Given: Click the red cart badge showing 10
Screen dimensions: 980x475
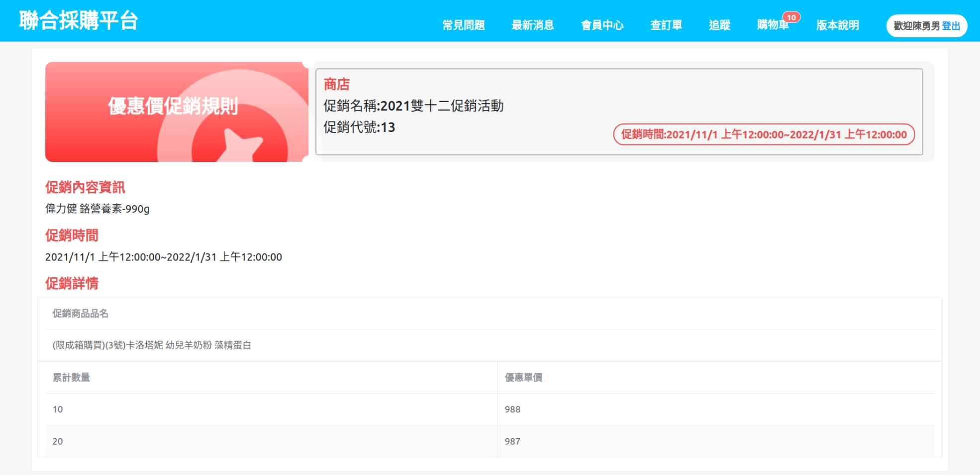Looking at the screenshot, I should pos(791,17).
